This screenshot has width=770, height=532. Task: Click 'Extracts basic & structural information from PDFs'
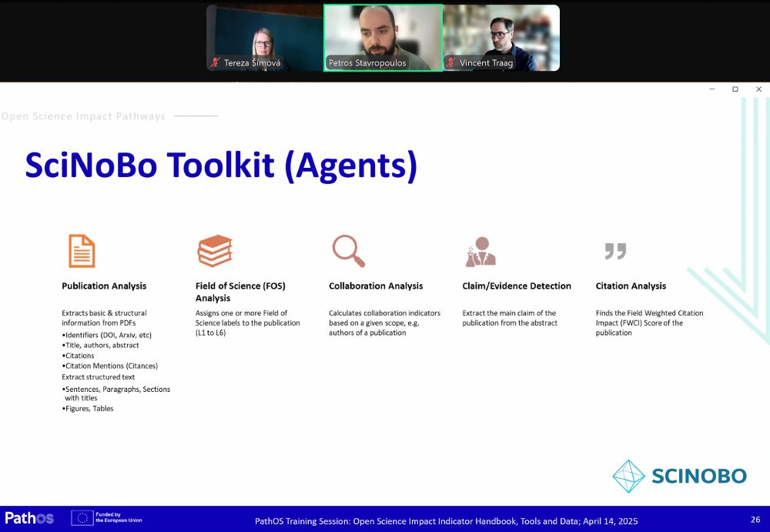(x=104, y=318)
